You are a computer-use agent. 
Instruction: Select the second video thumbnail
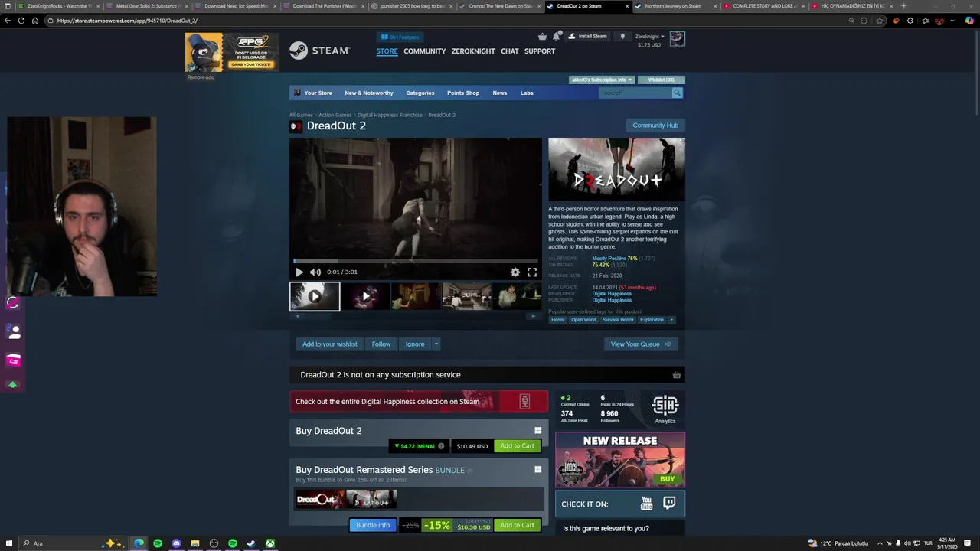[x=365, y=296]
